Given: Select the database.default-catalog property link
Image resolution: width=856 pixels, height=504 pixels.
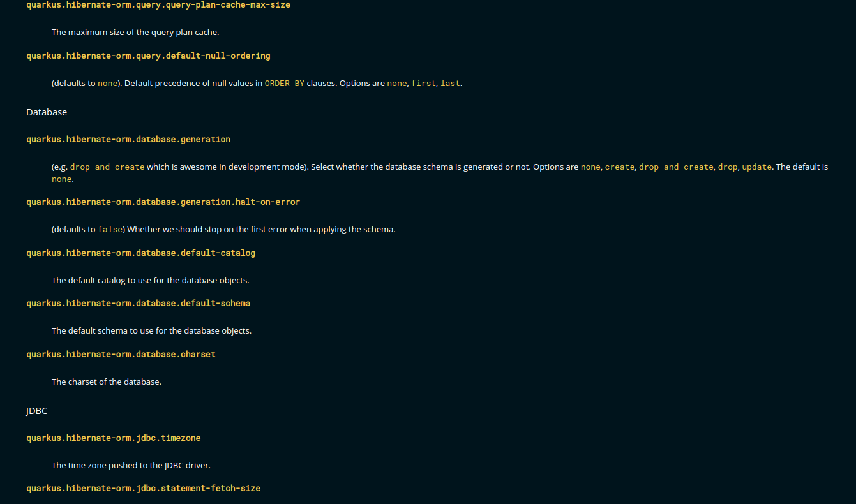Looking at the screenshot, I should click(x=140, y=253).
